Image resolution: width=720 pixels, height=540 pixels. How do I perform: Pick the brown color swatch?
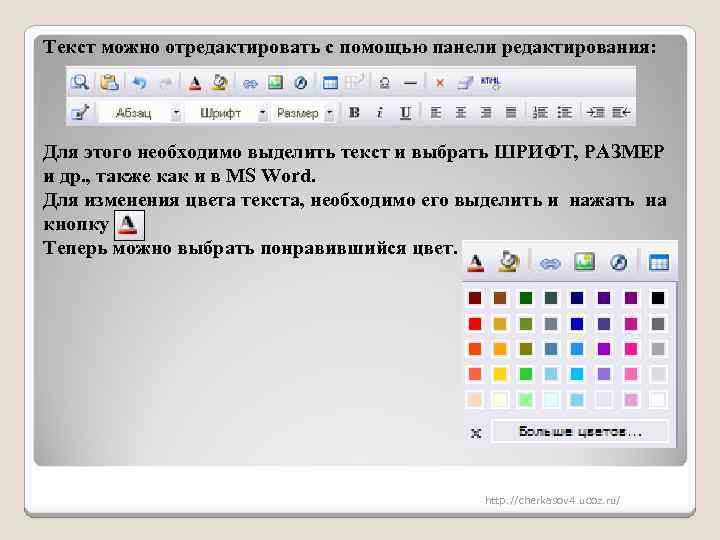tap(500, 298)
